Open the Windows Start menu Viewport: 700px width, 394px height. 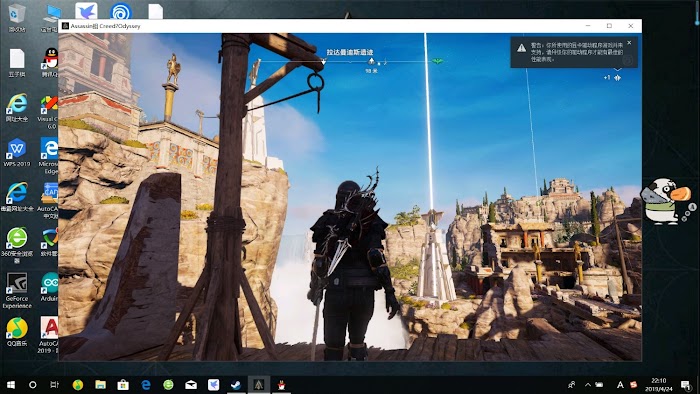(11, 385)
